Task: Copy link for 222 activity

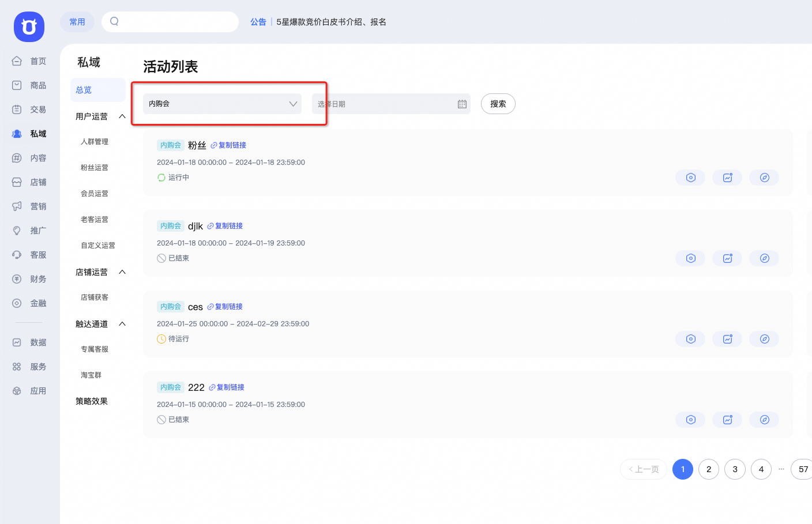Action: 227,387
